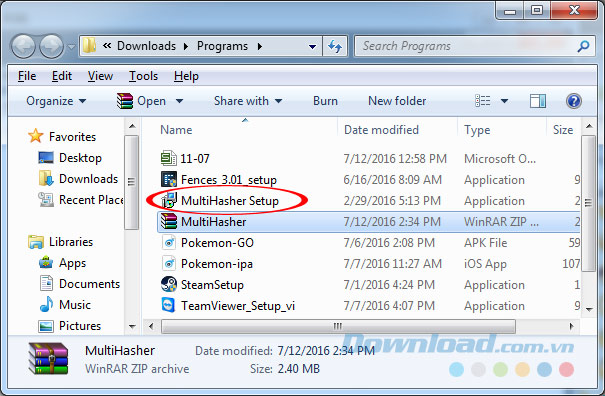Image resolution: width=605 pixels, height=396 pixels.
Task: Open the views options dropdown arrow
Action: (504, 102)
